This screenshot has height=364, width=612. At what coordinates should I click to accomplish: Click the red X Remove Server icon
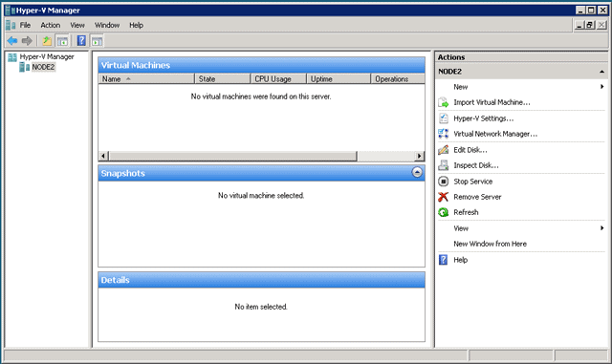pyautogui.click(x=443, y=197)
